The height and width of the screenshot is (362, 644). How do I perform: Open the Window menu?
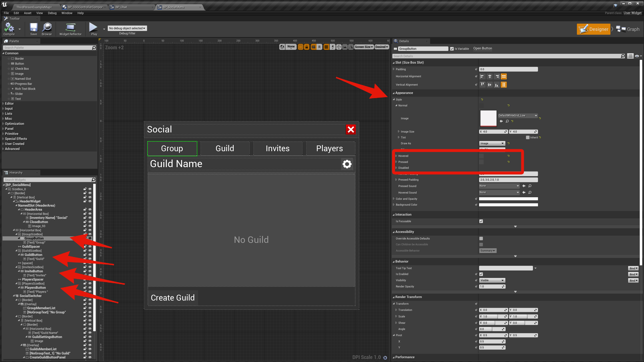[66, 13]
